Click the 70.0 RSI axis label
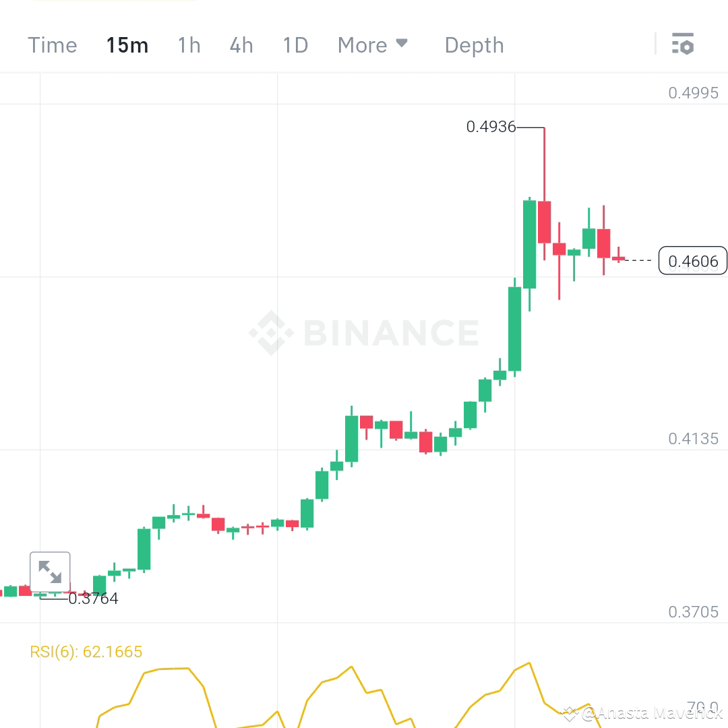728x728 pixels. [701, 705]
